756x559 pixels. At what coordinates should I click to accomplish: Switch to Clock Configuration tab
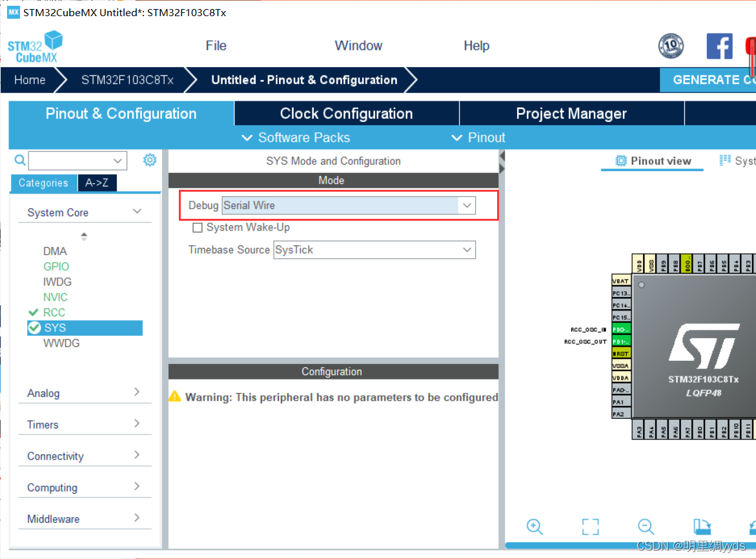346,113
